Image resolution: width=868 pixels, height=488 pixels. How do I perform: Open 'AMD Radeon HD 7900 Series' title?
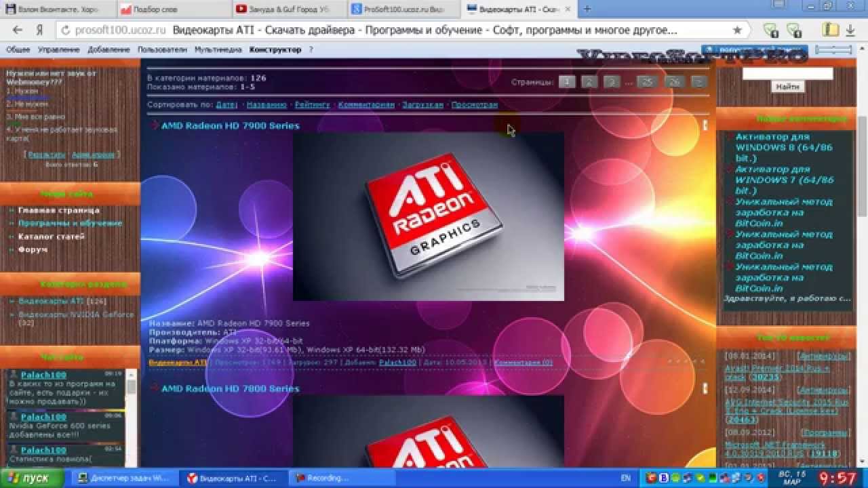pyautogui.click(x=230, y=125)
